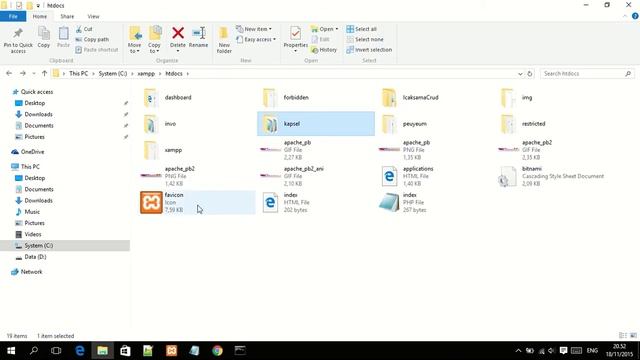Click Invert selection command
Viewport: 640px width, 360px height.
point(369,50)
